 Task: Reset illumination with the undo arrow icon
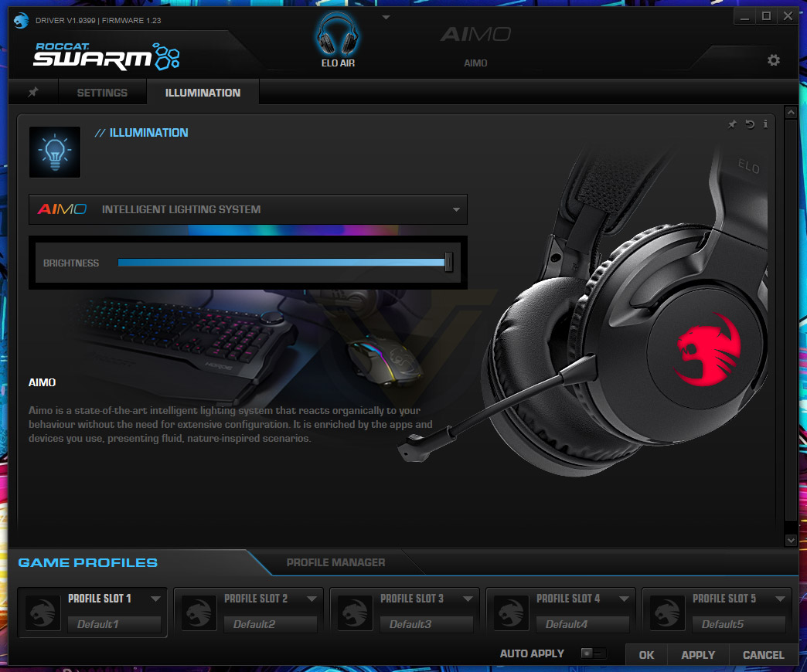[x=749, y=124]
